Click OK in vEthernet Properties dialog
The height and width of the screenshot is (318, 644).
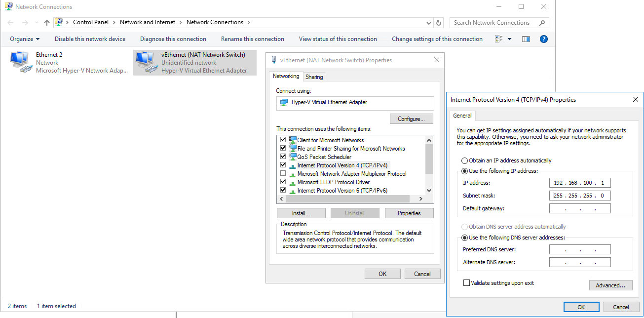pos(382,274)
